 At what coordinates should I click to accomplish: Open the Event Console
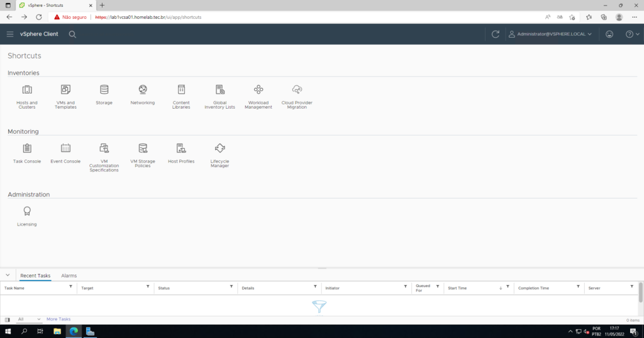65,153
